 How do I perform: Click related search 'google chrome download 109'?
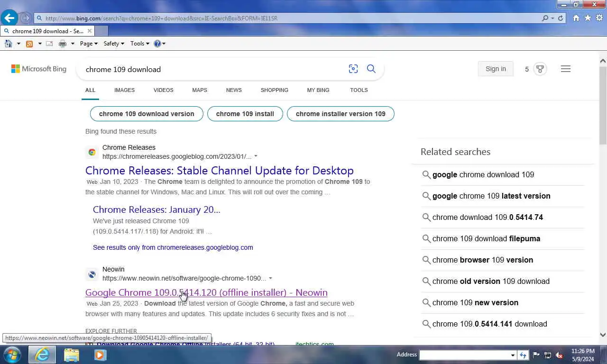[x=483, y=174]
